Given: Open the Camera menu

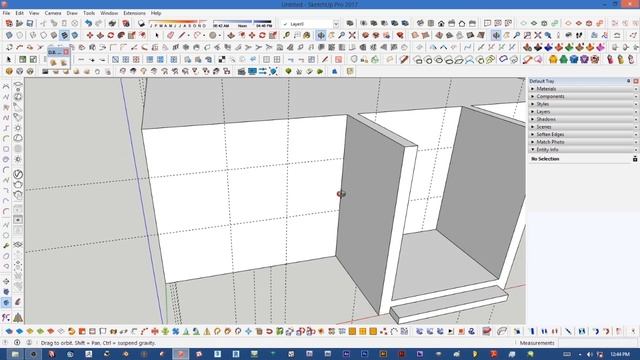Looking at the screenshot, I should (x=53, y=13).
